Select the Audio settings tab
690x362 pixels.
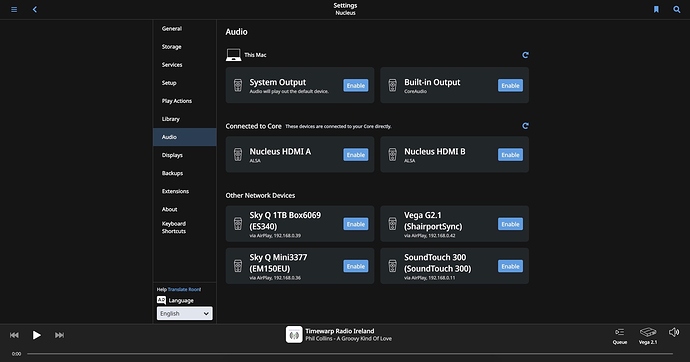pos(184,137)
